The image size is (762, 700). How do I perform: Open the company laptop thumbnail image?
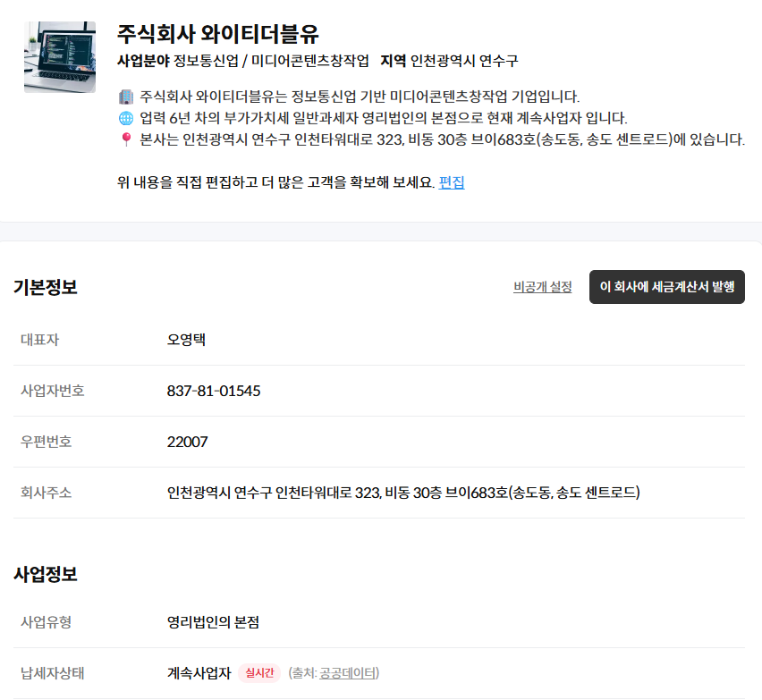(x=60, y=57)
